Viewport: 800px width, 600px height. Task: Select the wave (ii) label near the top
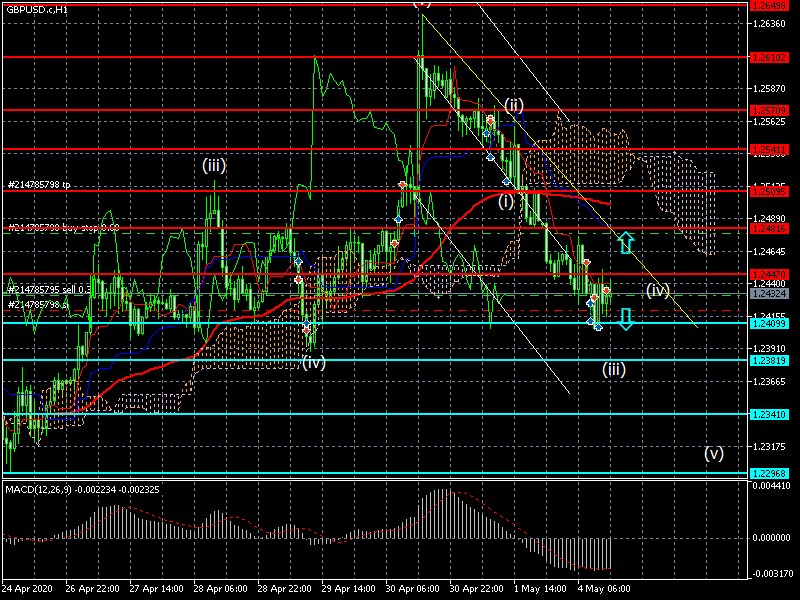(514, 105)
